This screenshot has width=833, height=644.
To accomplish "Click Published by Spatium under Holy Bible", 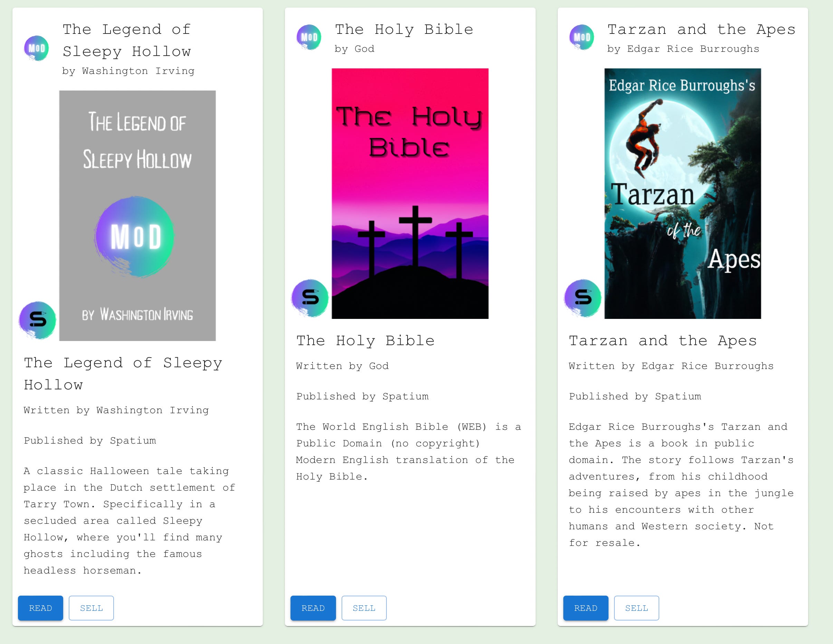I will coord(362,396).
